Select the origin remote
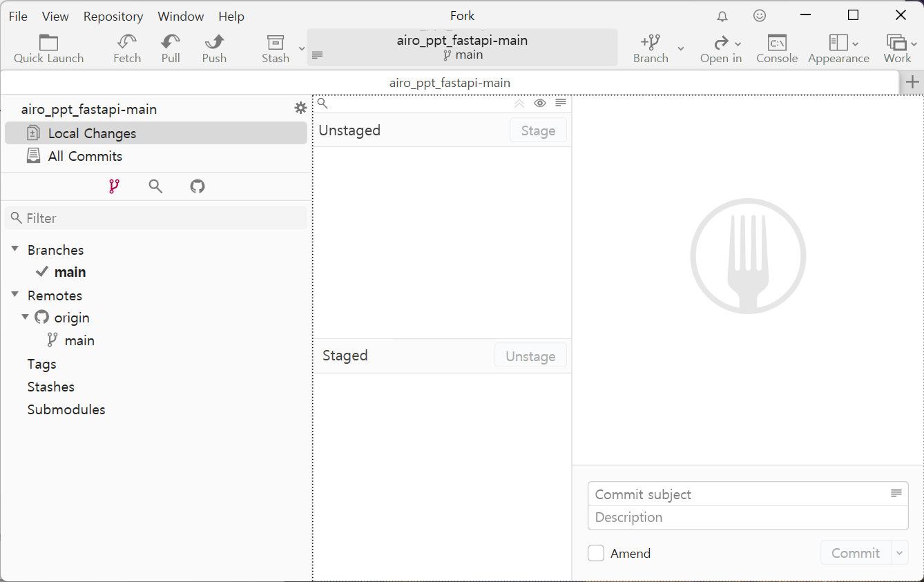This screenshot has width=924, height=582. pyautogui.click(x=72, y=318)
